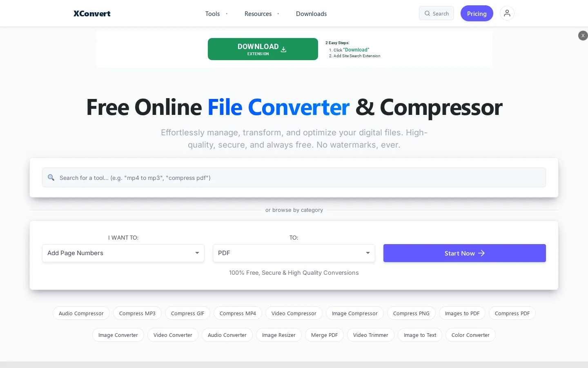Open Image Compressor tool

(x=355, y=313)
